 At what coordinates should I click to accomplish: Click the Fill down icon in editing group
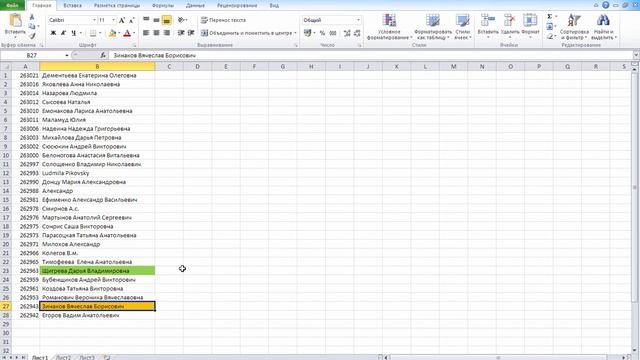coord(549,27)
